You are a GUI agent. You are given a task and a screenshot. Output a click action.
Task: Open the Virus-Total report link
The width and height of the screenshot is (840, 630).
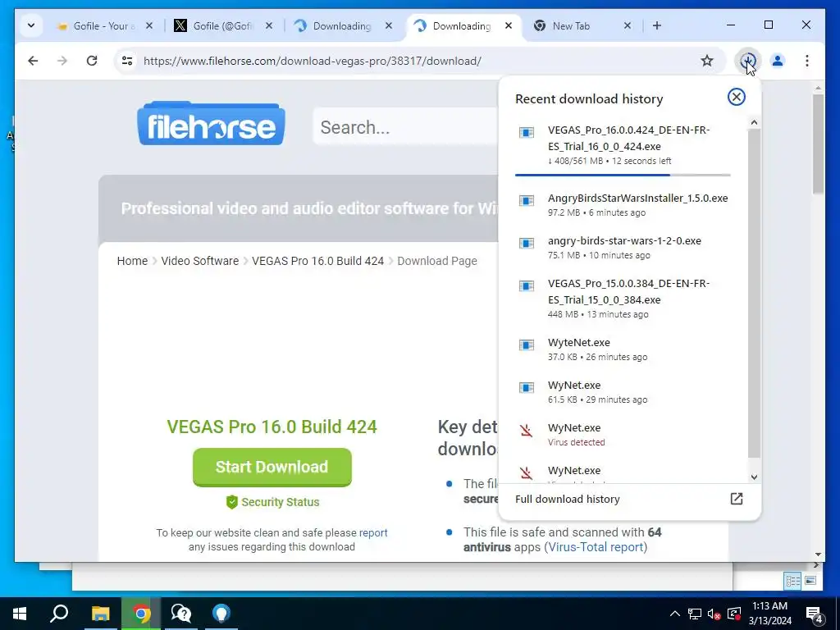[x=596, y=547]
